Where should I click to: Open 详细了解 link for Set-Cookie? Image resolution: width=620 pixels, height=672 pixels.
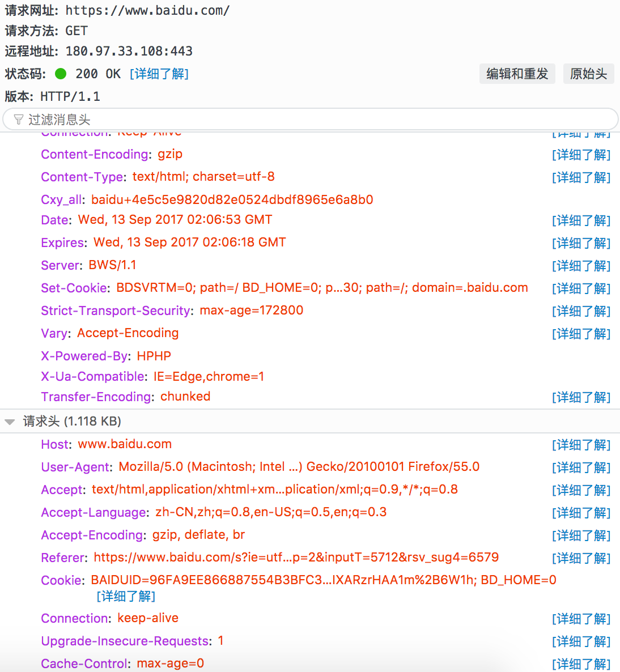click(x=581, y=288)
